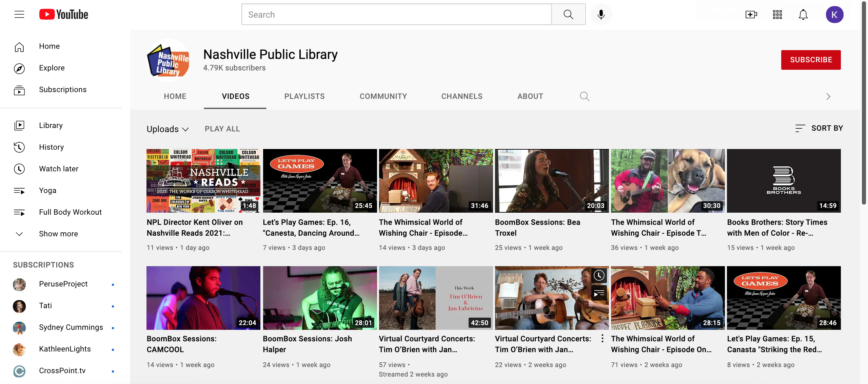The width and height of the screenshot is (868, 384).
Task: Click Nashville Reads video thumbnail
Action: [203, 181]
